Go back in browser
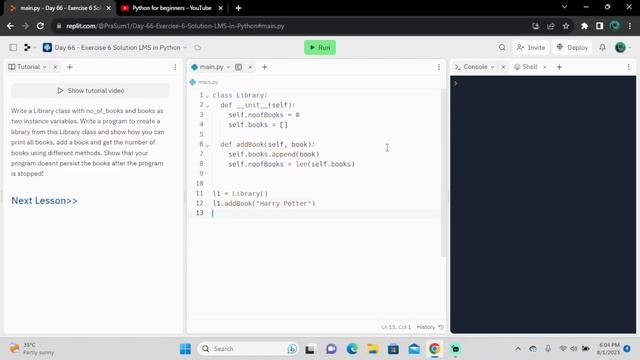The width and height of the screenshot is (640, 360). [x=10, y=26]
